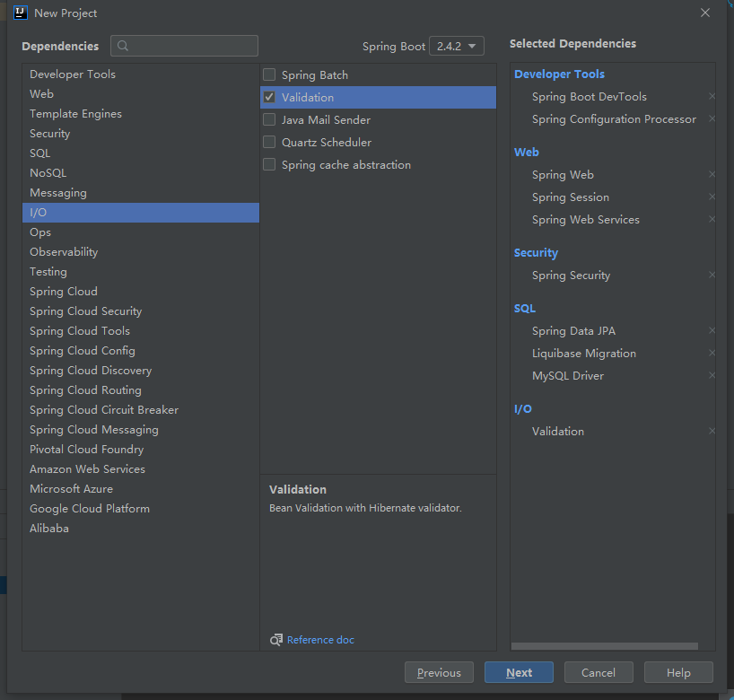Select Amazon Web Services category
734x700 pixels.
click(141, 469)
